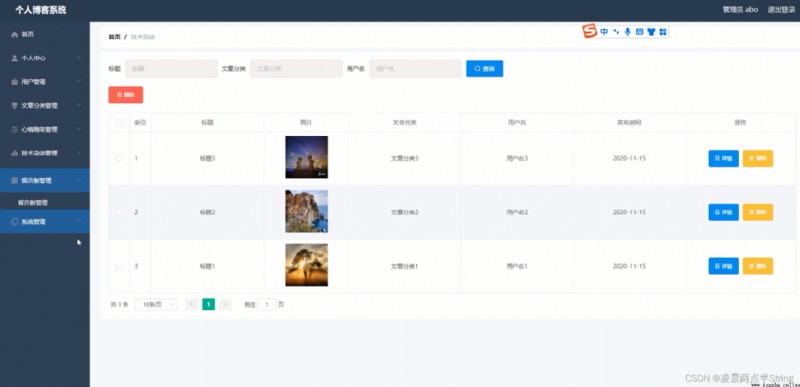Click the blue 查询 search button

click(485, 68)
